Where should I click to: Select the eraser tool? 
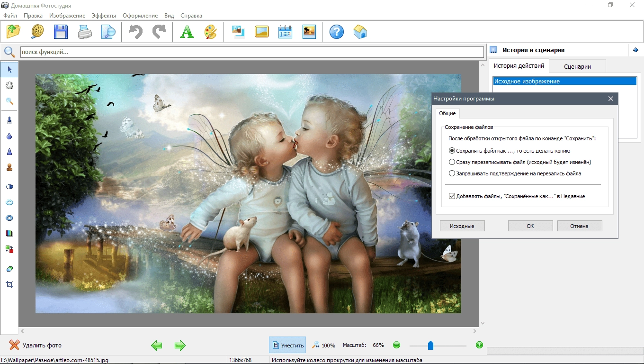pos(9,269)
